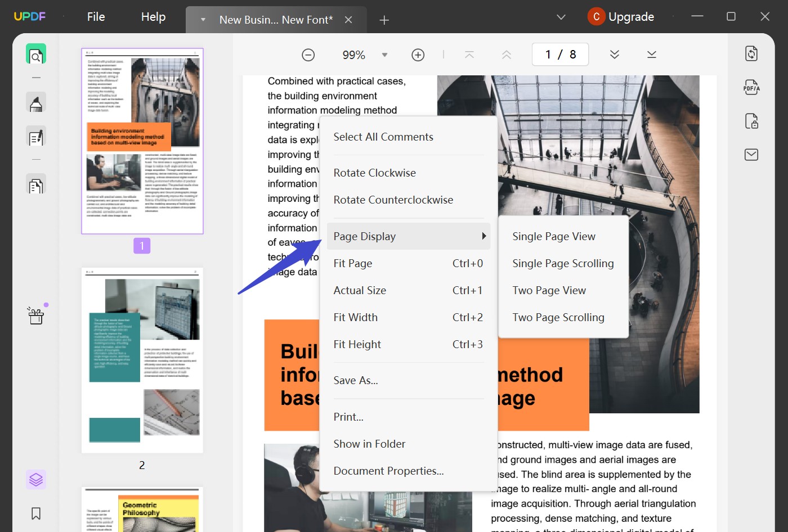
Task: Select Fit Page option
Action: pyautogui.click(x=409, y=263)
